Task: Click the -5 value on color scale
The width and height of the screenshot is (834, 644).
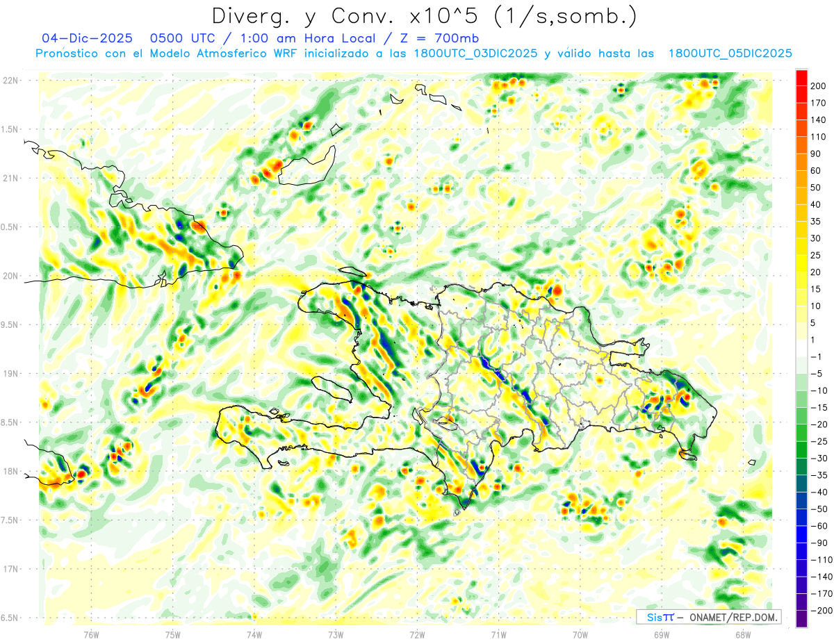Action: pos(817,374)
